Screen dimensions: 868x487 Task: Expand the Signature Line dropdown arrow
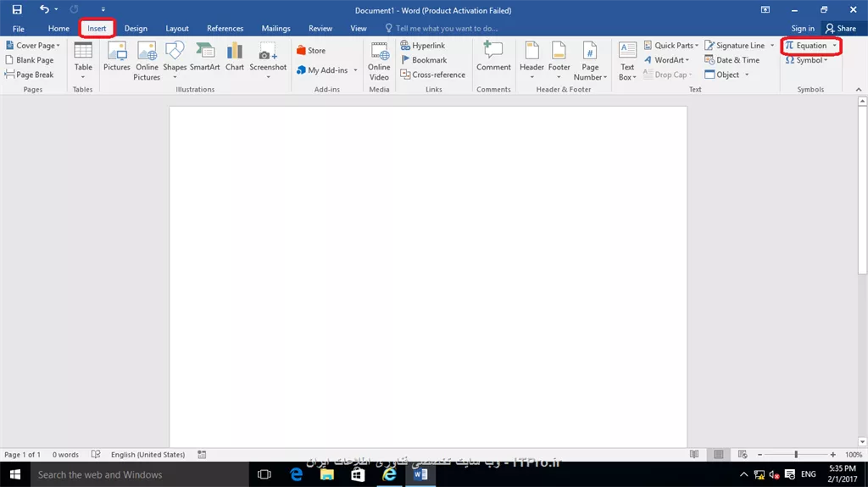(x=772, y=46)
